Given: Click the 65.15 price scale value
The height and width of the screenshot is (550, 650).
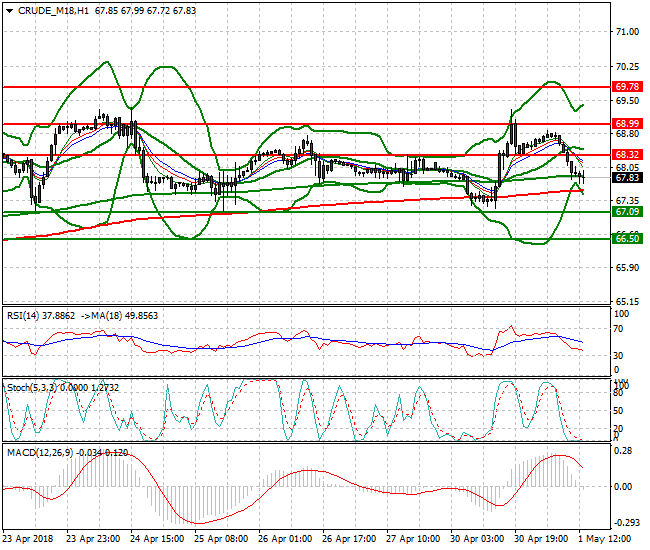Looking at the screenshot, I should 627,301.
